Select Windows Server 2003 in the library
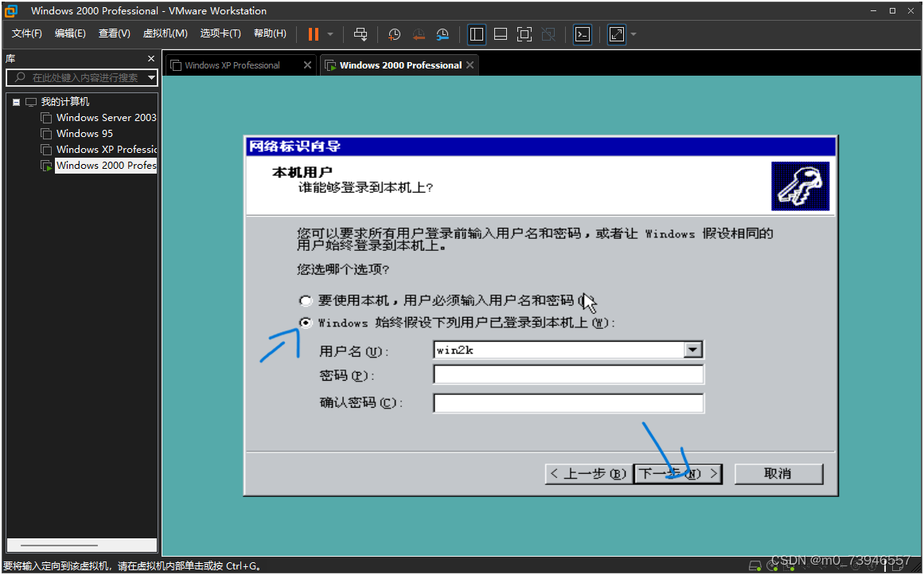The width and height of the screenshot is (924, 575). 106,117
